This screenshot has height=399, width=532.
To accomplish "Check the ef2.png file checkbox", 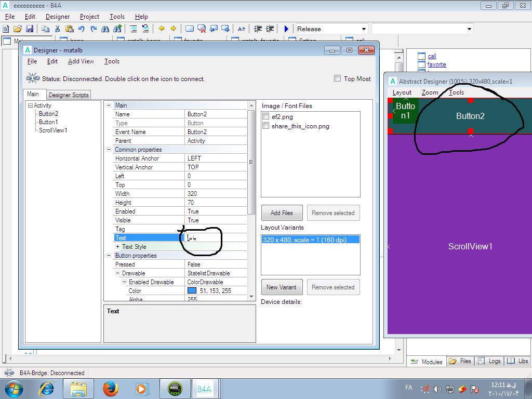I will click(x=266, y=117).
